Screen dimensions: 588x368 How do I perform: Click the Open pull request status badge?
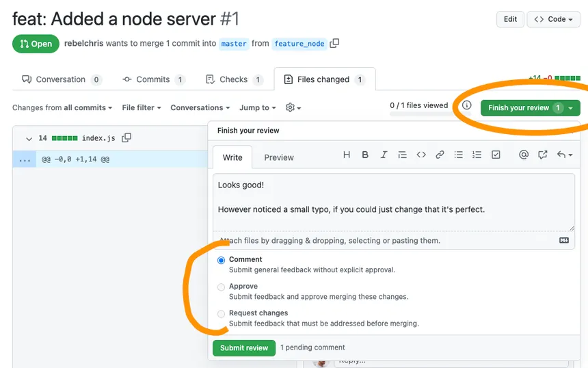click(x=36, y=44)
